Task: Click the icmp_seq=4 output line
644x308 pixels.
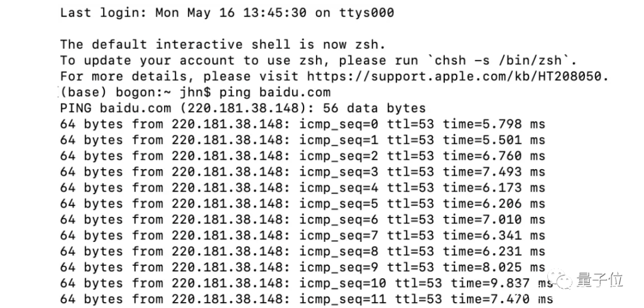Action: click(x=302, y=188)
